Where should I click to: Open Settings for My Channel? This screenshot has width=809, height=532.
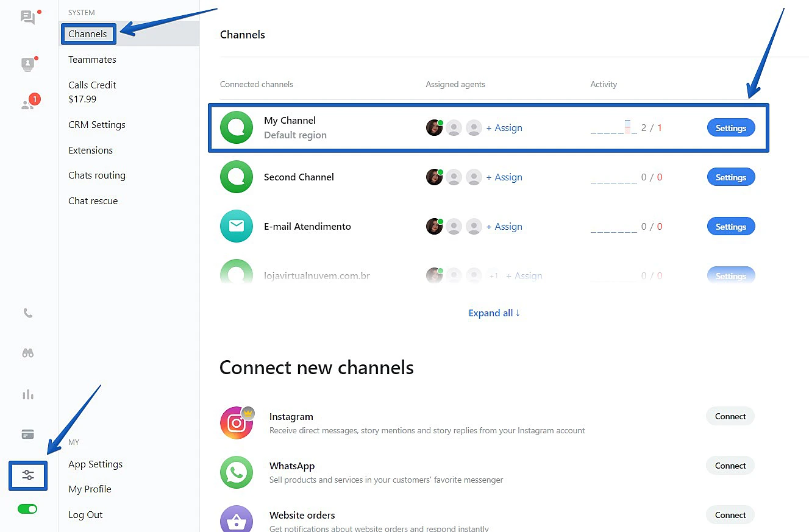pyautogui.click(x=730, y=128)
